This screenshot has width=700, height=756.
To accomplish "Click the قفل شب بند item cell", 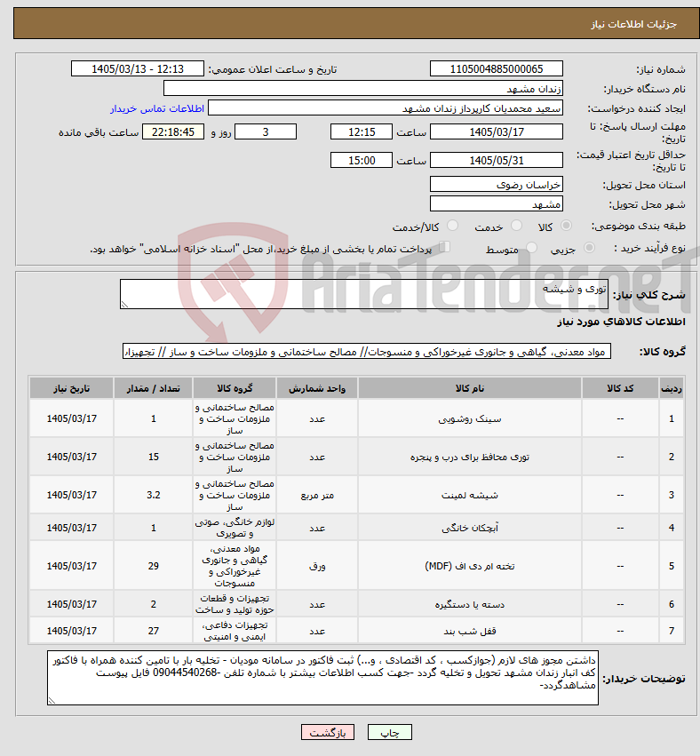I will (470, 631).
